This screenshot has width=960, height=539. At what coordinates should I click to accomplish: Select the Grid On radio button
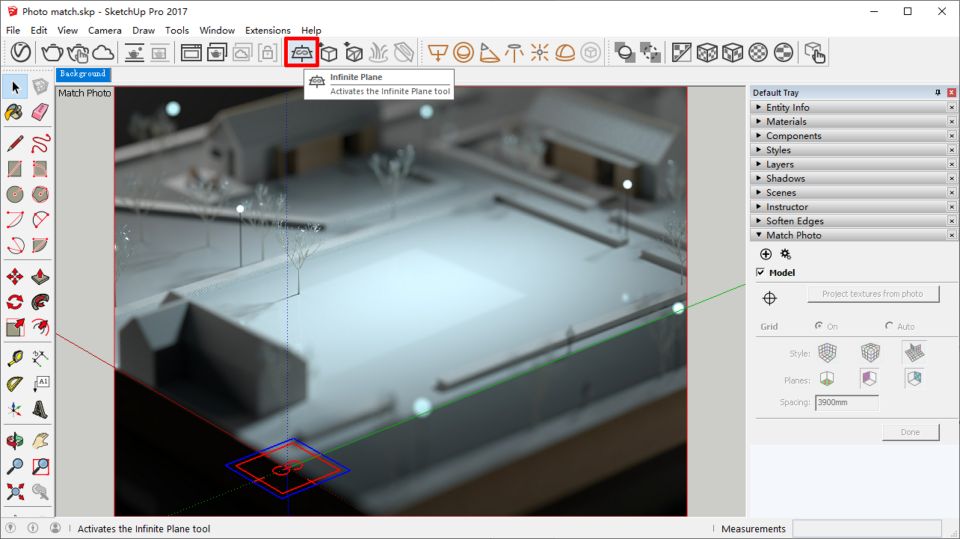coord(819,326)
